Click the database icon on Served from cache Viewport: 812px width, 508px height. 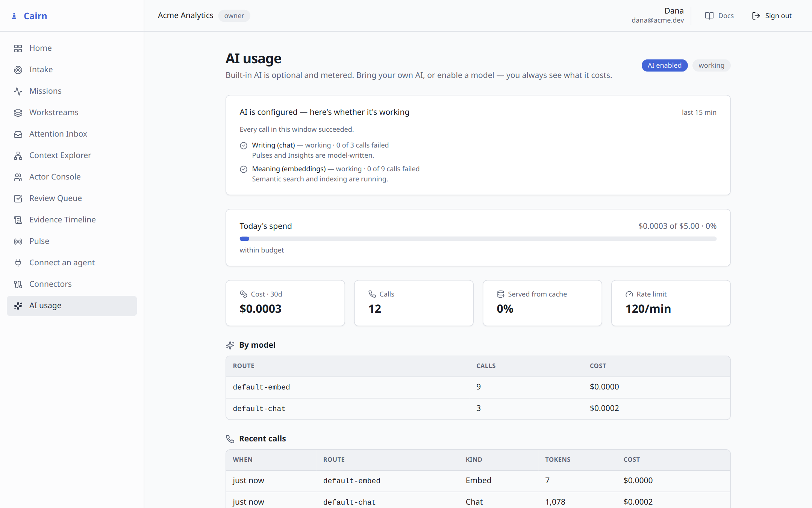tap(501, 294)
